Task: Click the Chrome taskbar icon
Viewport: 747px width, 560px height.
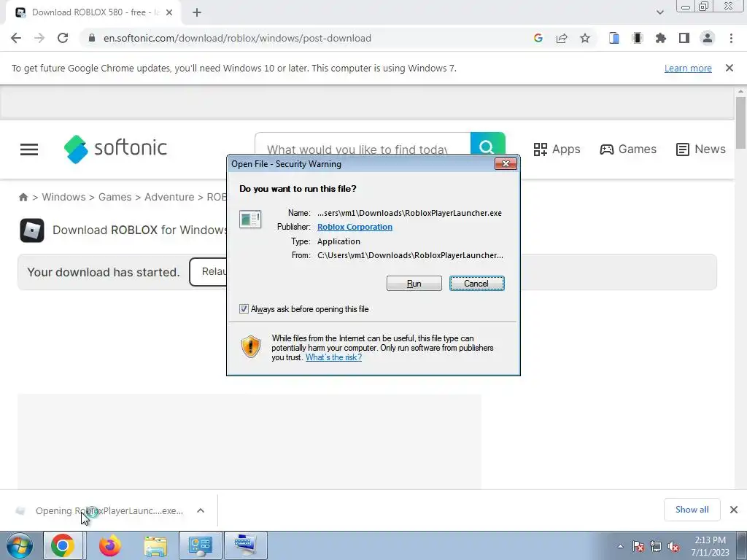Action: (x=63, y=545)
